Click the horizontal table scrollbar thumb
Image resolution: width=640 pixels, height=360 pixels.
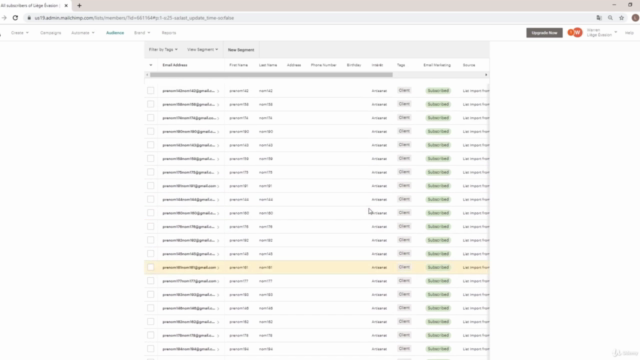click(271, 75)
